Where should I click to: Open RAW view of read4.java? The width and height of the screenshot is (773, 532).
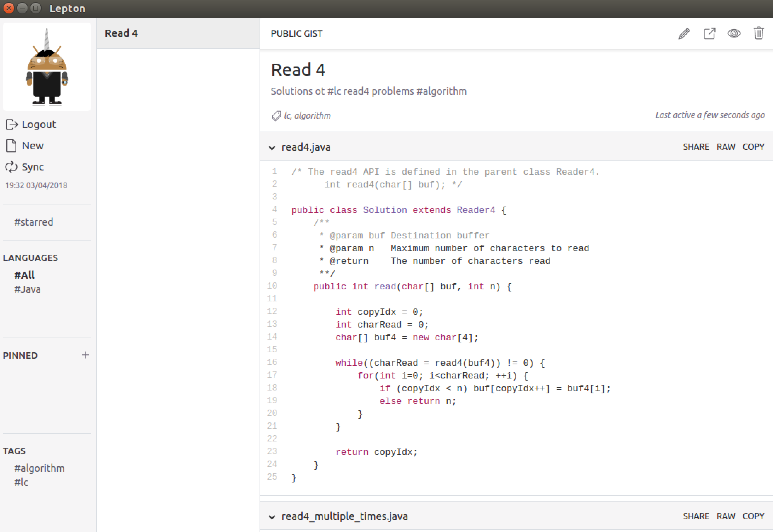point(726,147)
